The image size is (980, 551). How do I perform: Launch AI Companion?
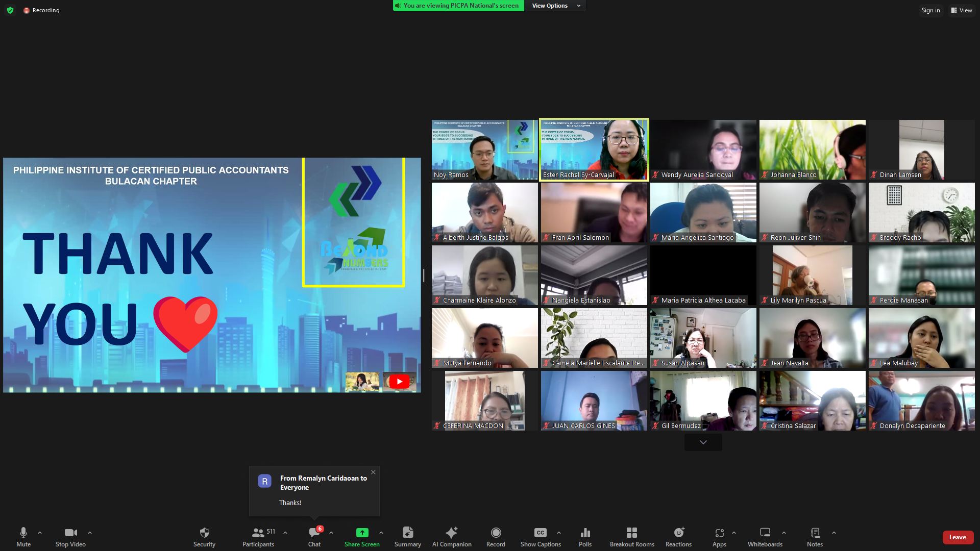coord(452,537)
